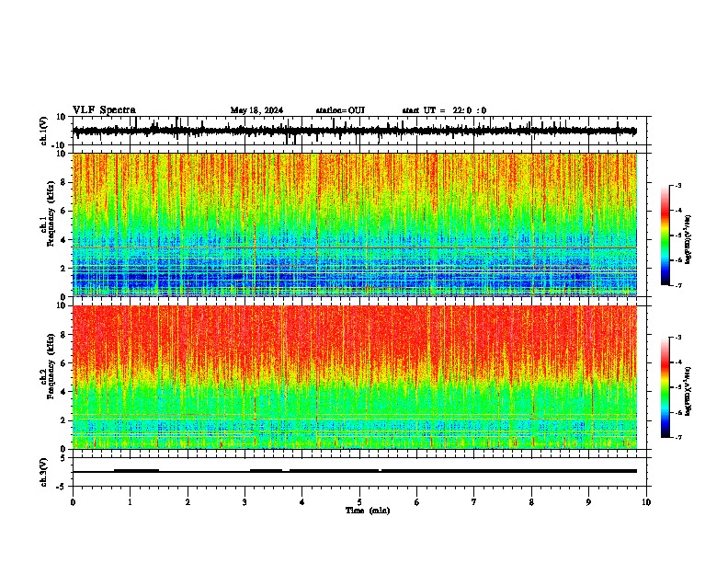This screenshot has height=563, width=728.
Task: Click the time axis tick label "8"
Action: tap(531, 502)
